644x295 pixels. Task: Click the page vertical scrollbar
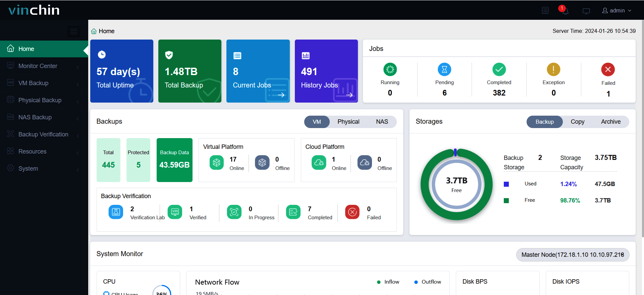tap(642, 129)
